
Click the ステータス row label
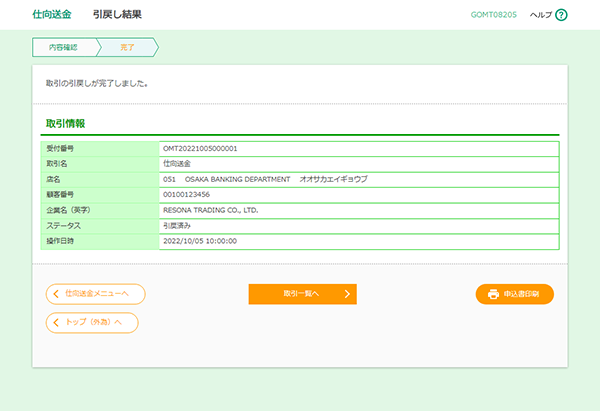click(x=64, y=225)
